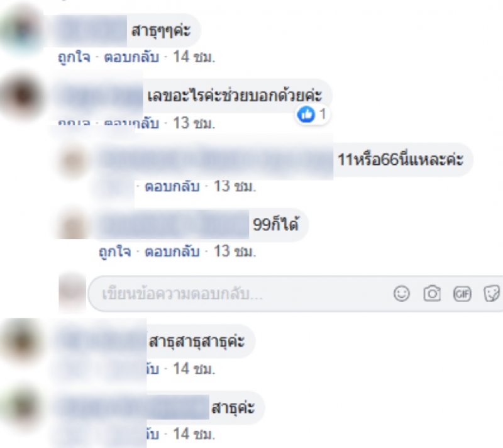Open the first commenter's profile picture
This screenshot has height=448, width=503.
click(22, 31)
